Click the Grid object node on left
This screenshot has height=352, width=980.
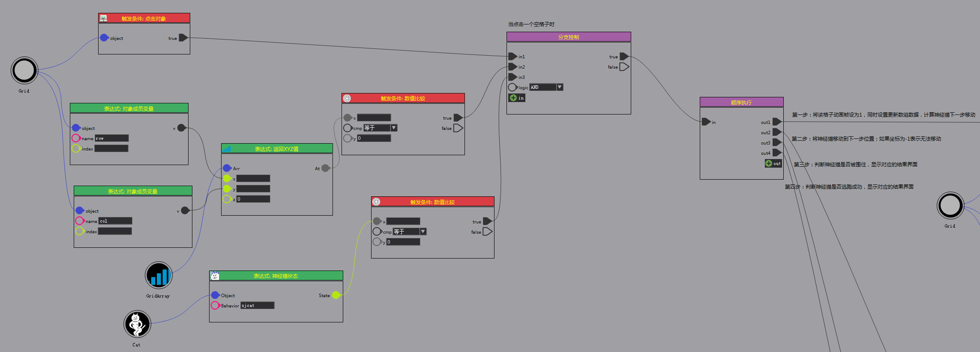[24, 70]
